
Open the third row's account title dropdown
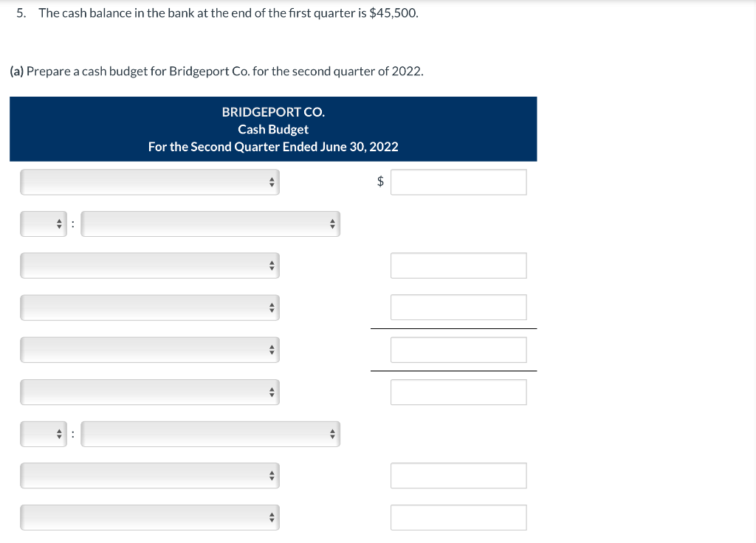click(x=150, y=266)
